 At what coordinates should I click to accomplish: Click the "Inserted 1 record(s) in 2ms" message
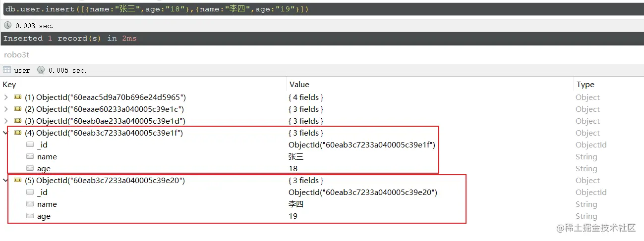coord(70,39)
